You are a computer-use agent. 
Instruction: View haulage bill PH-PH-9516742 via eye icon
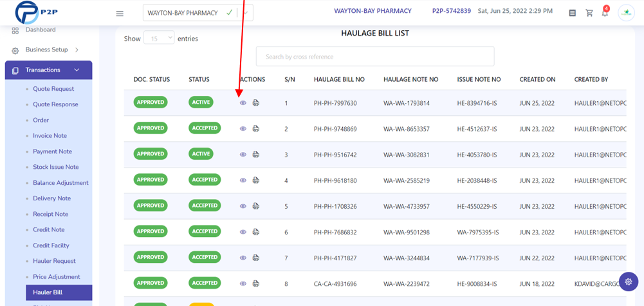pos(243,154)
